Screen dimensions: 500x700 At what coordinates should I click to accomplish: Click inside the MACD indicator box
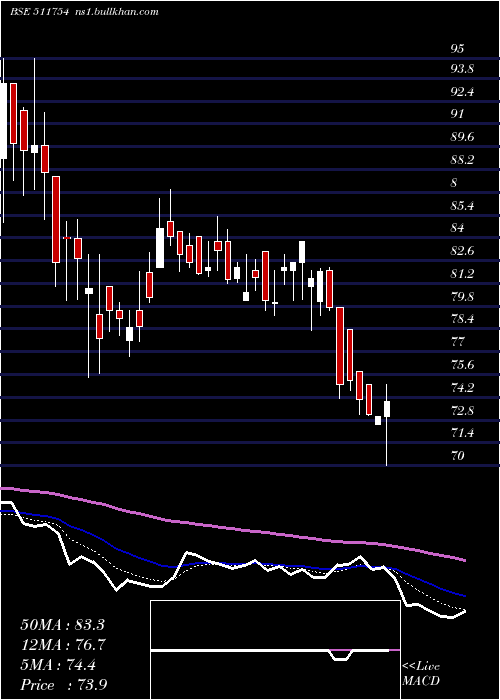point(275,650)
